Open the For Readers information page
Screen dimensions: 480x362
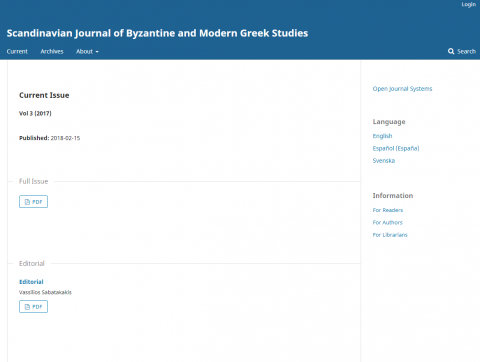388,210
